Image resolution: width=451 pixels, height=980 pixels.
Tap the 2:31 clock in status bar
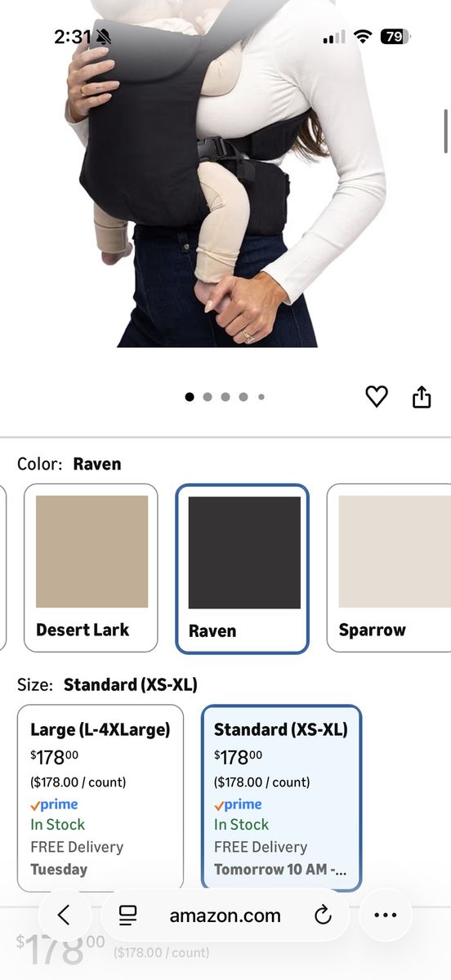click(x=72, y=37)
